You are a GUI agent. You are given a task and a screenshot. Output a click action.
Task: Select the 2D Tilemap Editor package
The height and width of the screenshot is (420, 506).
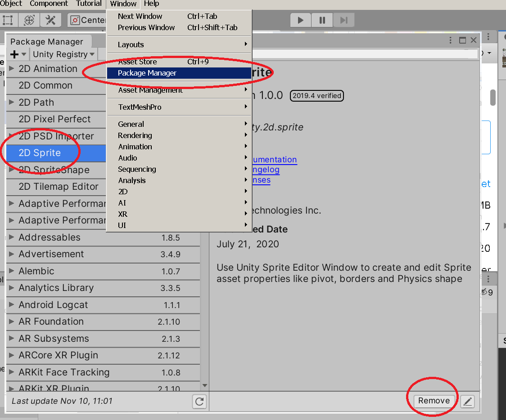click(56, 187)
